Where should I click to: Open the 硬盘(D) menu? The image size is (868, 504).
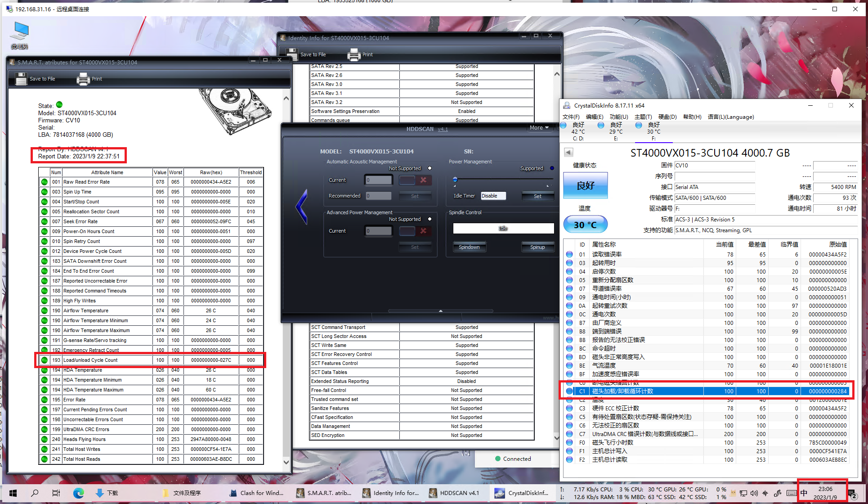tap(667, 117)
